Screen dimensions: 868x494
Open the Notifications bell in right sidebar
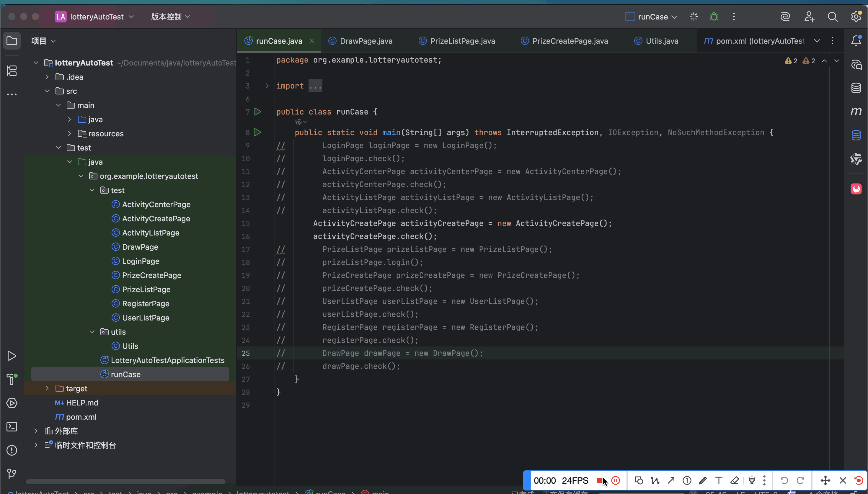(x=856, y=41)
